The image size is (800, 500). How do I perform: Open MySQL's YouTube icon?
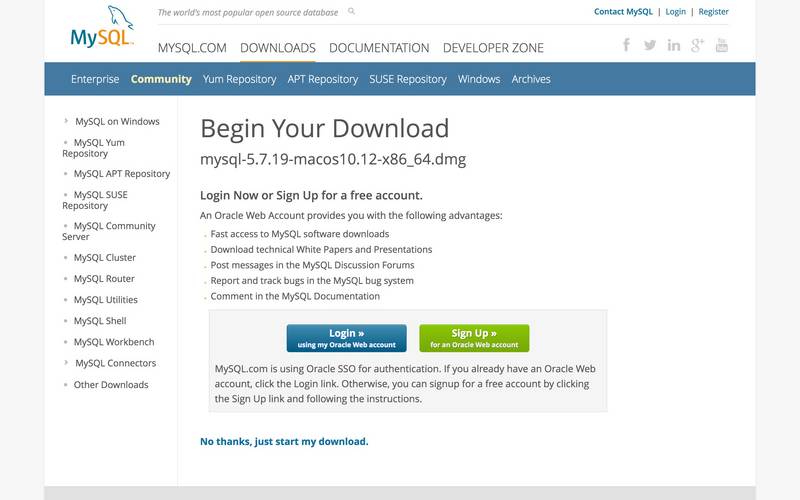click(721, 45)
